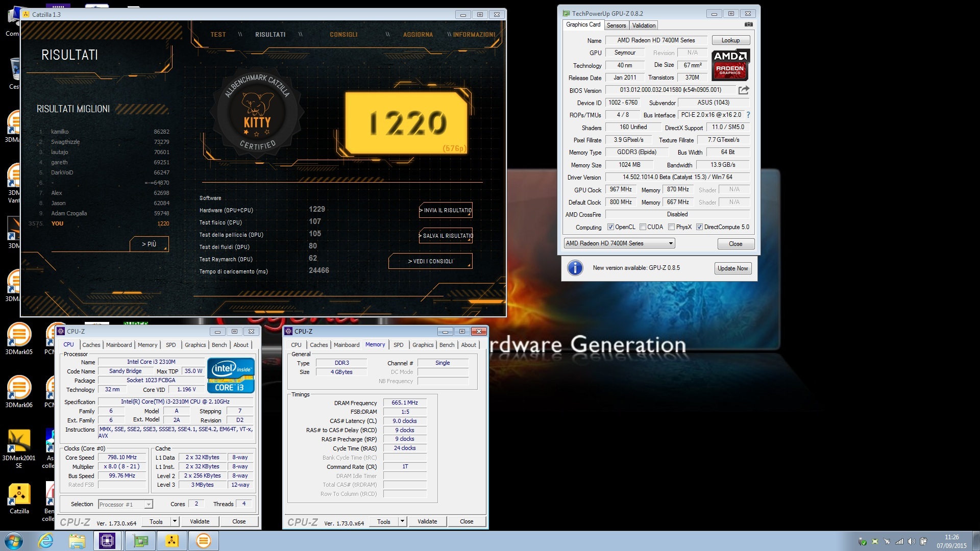Click the Tools button in Memory CPU-Z
Viewport: 980px width, 551px height.
click(384, 521)
